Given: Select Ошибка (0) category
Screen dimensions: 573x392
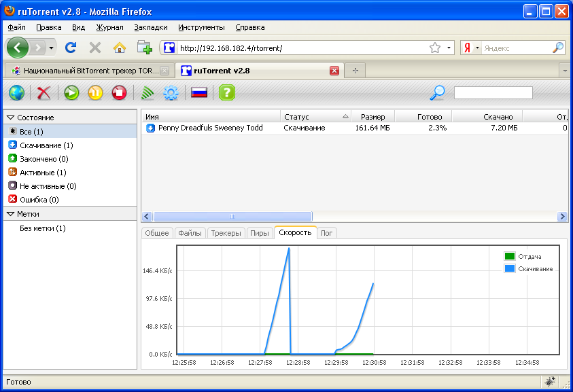Looking at the screenshot, I should 70,199.
